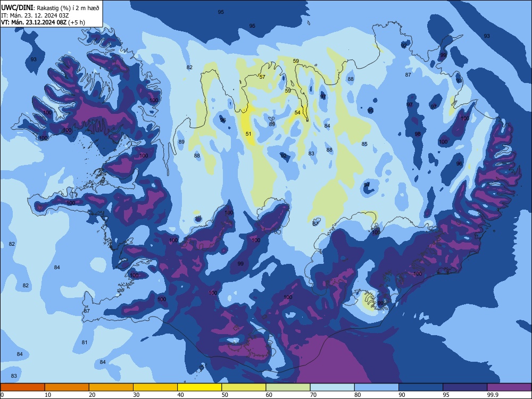Image resolution: width=532 pixels, height=399 pixels.
Task: Click the purple legend swatch above 99.9
Action: coord(509,387)
